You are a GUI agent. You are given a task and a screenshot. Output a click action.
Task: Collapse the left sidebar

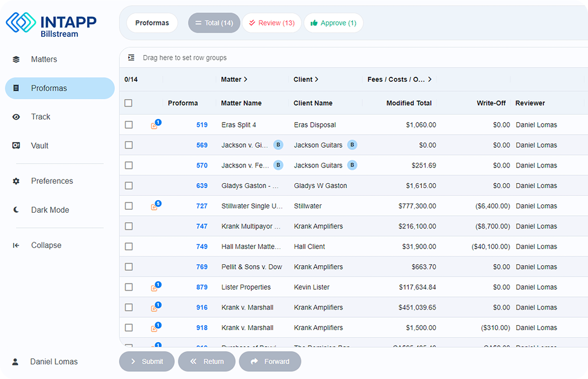pyautogui.click(x=46, y=245)
